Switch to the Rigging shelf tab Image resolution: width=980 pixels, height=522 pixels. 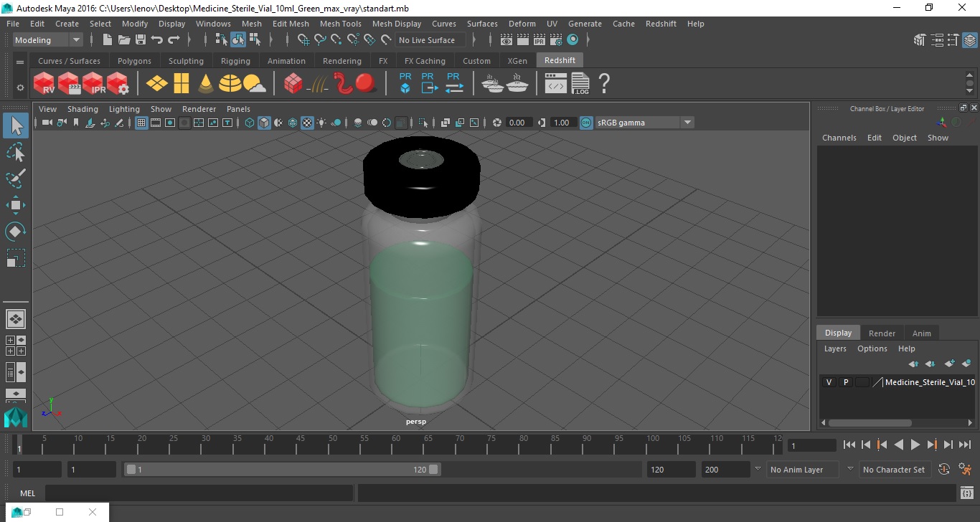click(235, 61)
